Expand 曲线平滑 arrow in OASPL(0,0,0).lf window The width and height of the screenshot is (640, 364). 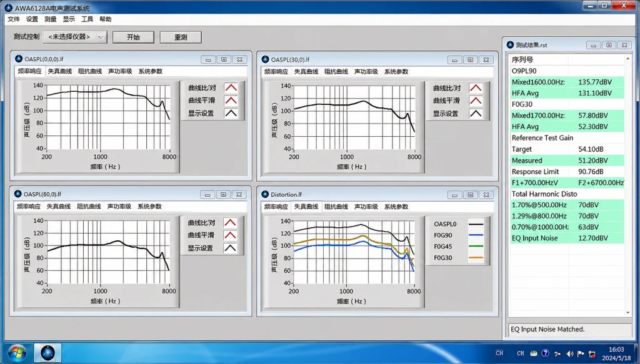(x=231, y=101)
